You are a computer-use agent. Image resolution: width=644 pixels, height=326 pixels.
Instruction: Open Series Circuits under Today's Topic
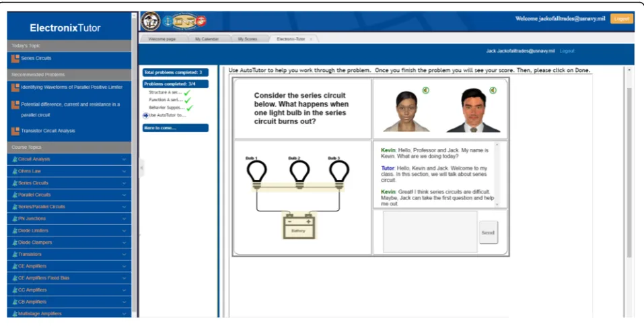tap(36, 59)
